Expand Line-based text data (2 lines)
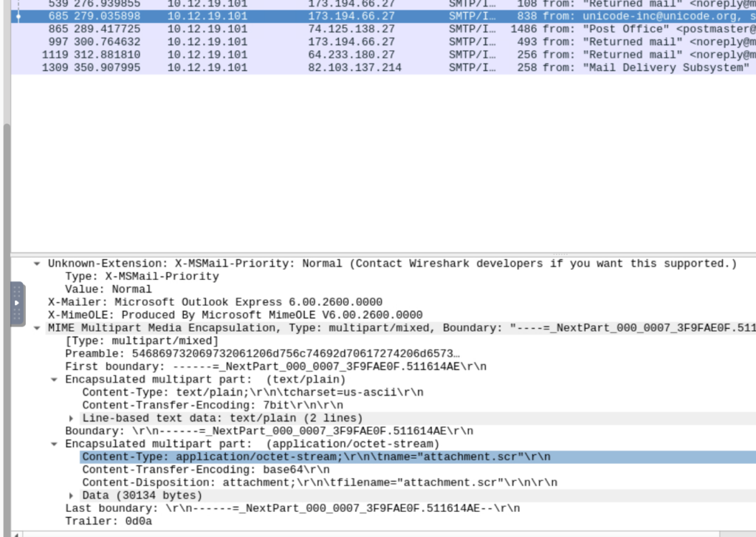756x537 pixels. pyautogui.click(x=70, y=417)
